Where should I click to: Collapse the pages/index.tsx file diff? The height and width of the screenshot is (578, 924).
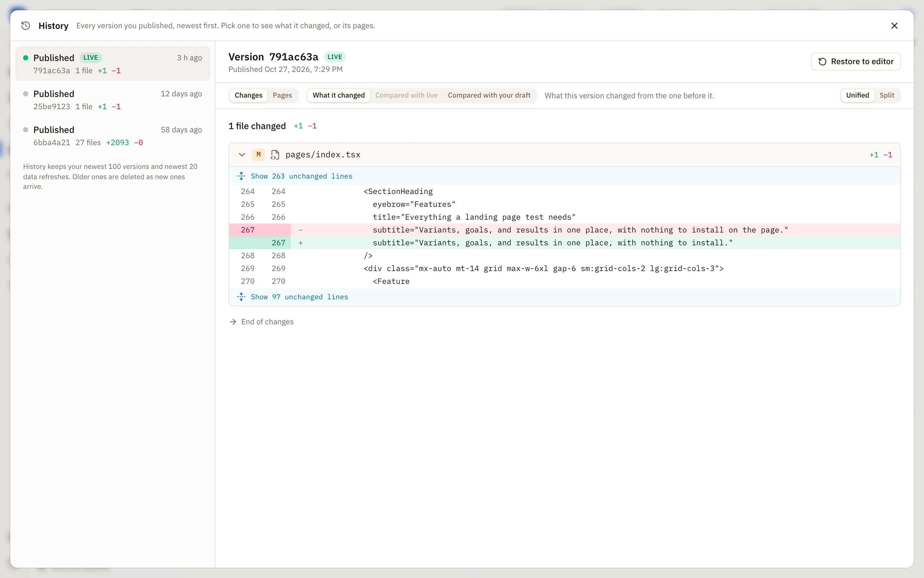(242, 155)
